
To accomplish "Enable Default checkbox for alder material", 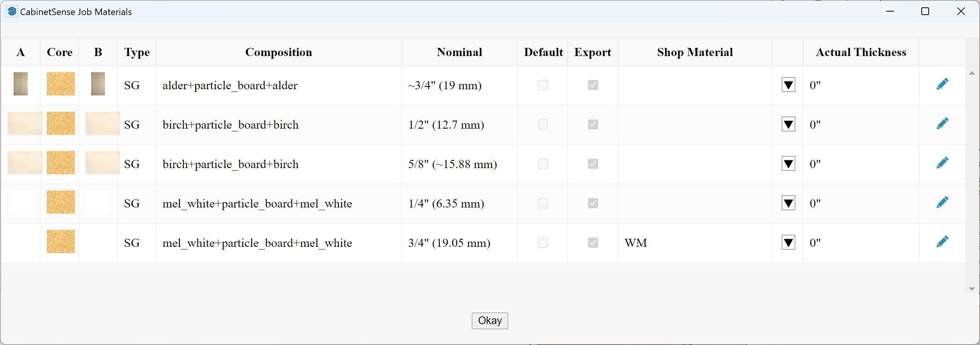I will [543, 85].
